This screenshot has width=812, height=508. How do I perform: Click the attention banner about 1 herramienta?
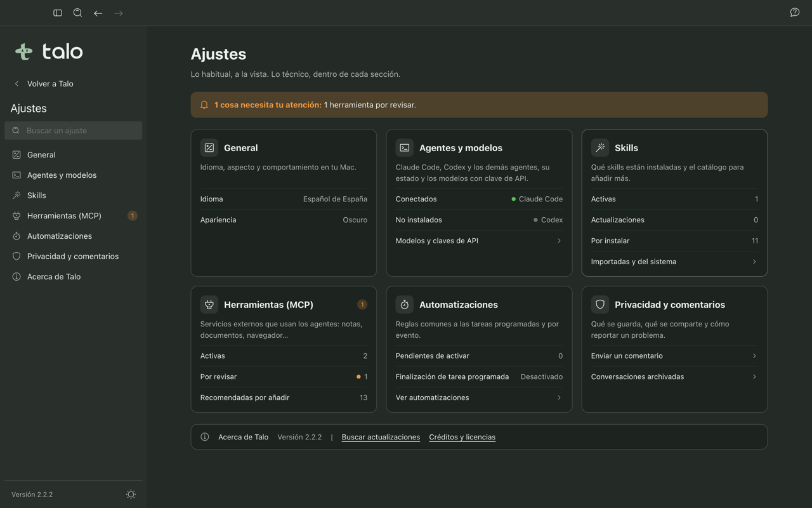pos(479,105)
